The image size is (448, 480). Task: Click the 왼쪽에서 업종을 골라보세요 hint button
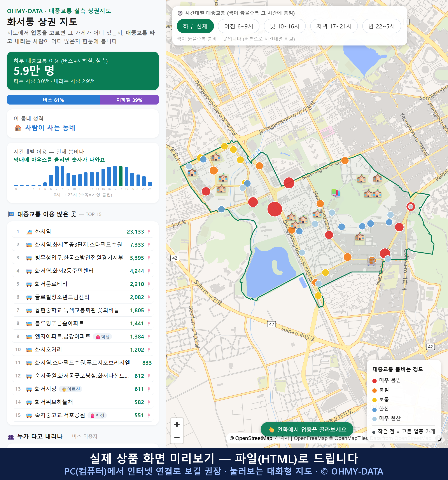[x=307, y=429]
